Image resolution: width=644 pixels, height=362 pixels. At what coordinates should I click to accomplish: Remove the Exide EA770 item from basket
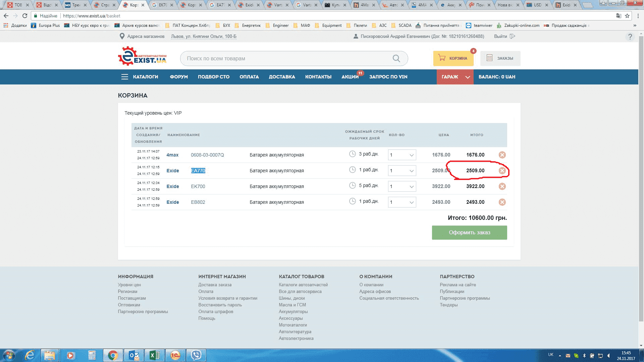tap(502, 171)
